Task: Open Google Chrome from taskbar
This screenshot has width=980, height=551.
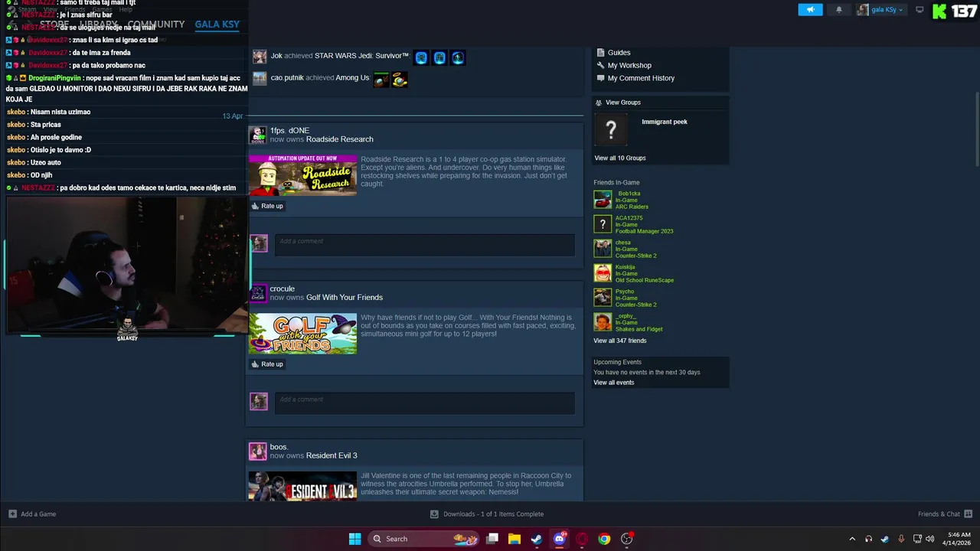Action: pyautogui.click(x=604, y=539)
